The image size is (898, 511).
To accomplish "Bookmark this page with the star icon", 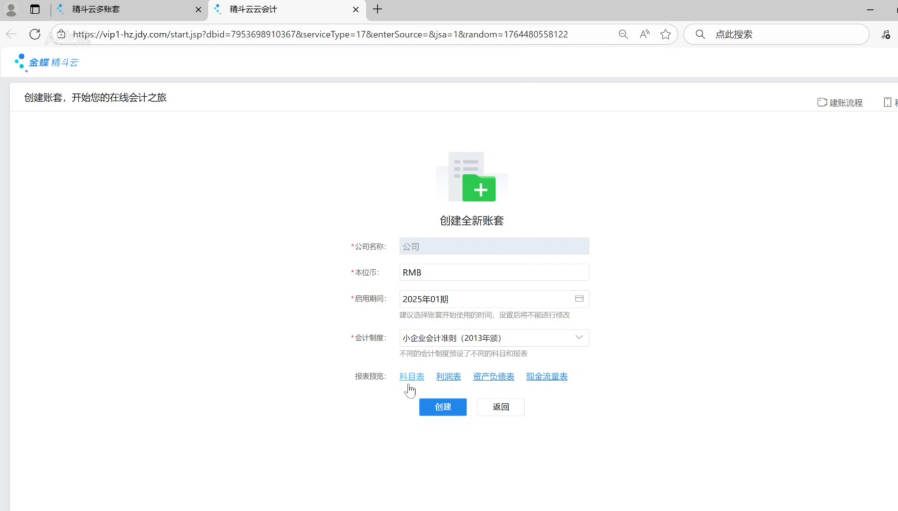I will 666,34.
